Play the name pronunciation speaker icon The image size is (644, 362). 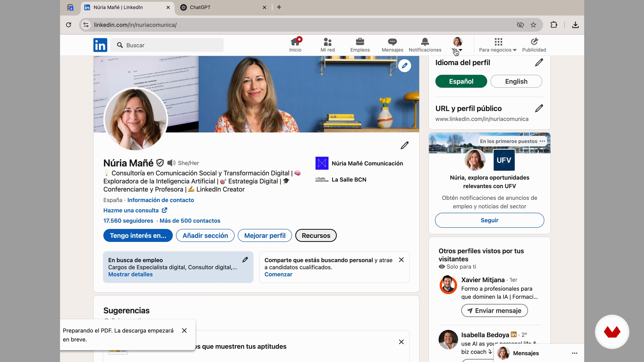coord(171,163)
